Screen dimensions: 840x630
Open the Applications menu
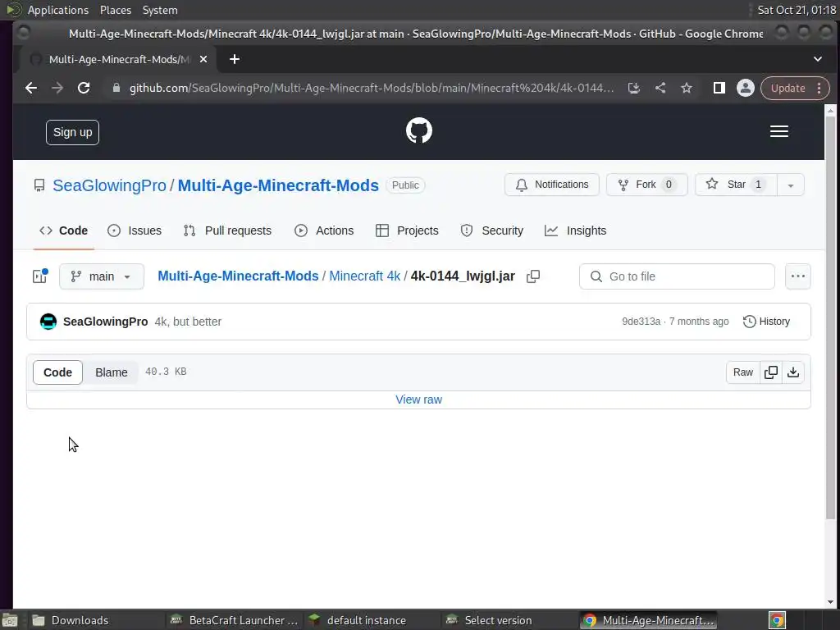58,10
